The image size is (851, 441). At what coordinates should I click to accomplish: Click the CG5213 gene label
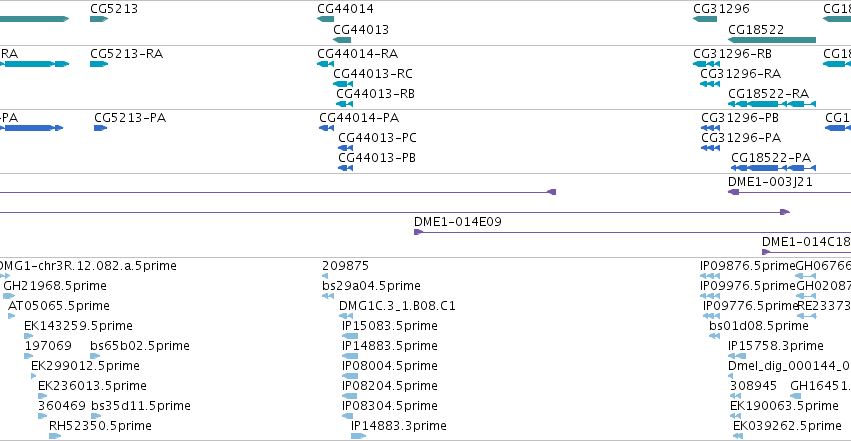[114, 9]
